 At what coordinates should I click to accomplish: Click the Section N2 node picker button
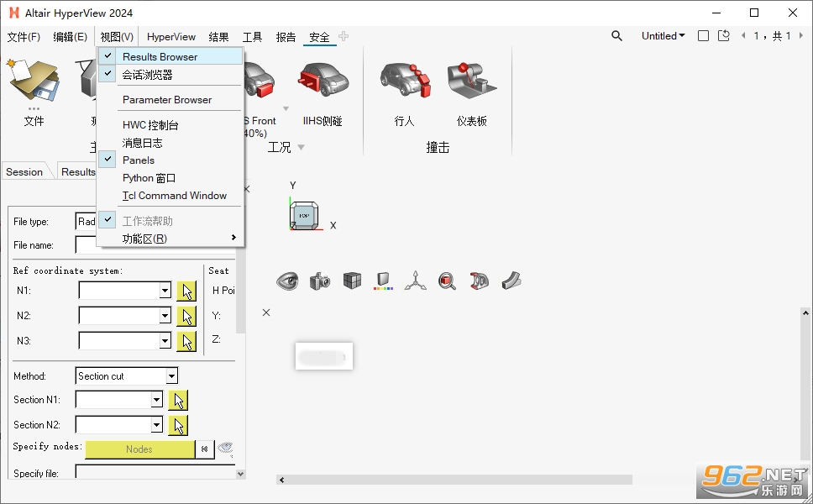178,425
